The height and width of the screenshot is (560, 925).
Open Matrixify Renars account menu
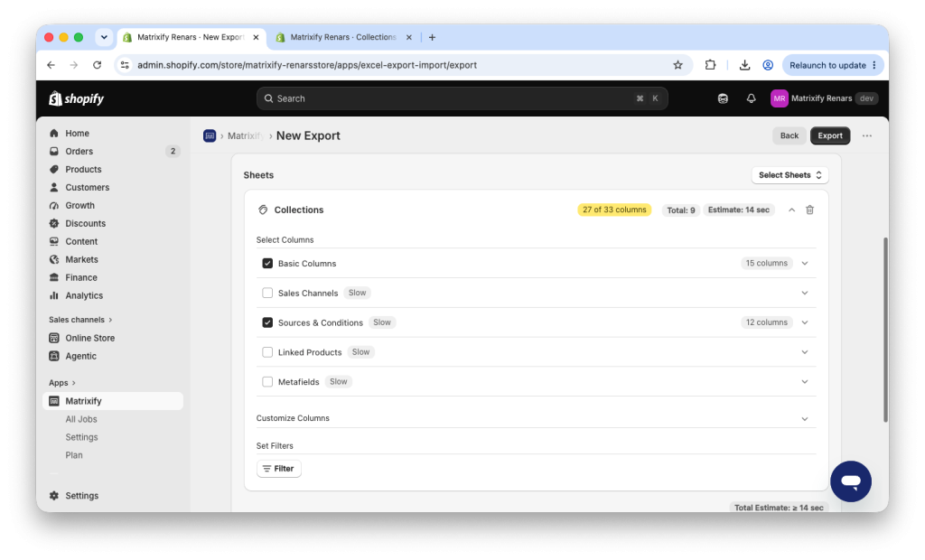(824, 98)
